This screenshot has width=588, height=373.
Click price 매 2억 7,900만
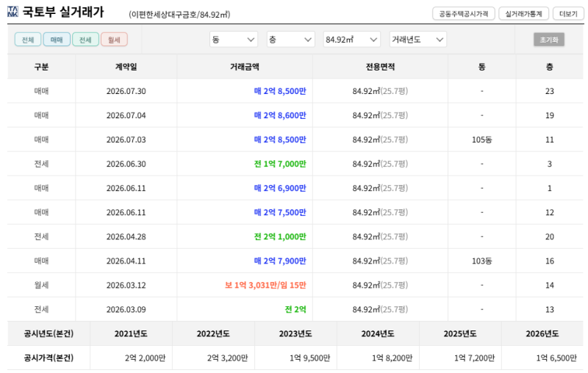[x=280, y=261]
